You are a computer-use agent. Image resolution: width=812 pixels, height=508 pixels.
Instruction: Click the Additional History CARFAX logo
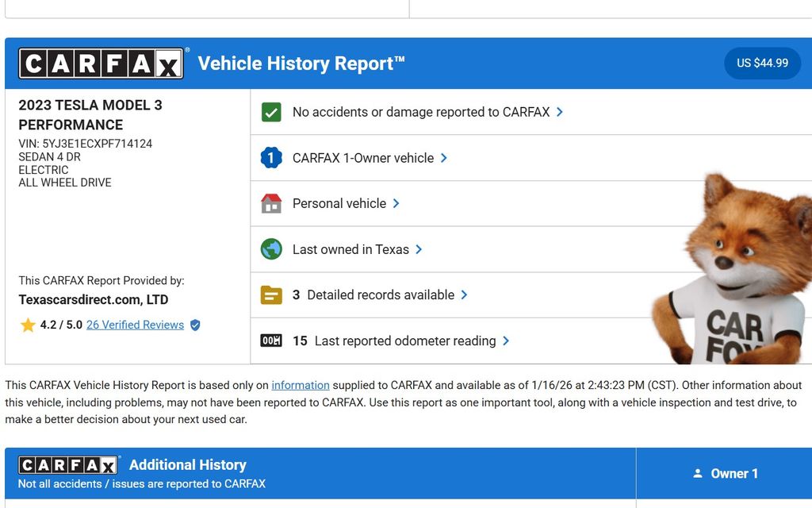[68, 465]
